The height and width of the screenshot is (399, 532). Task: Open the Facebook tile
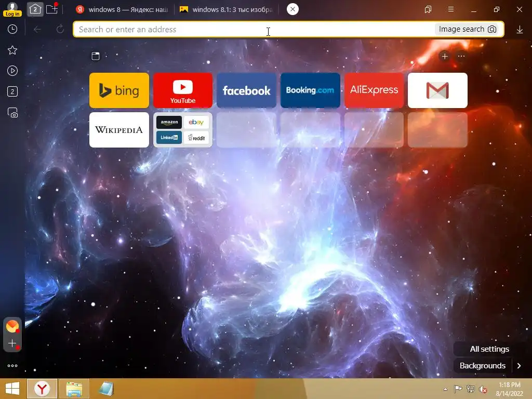click(247, 90)
